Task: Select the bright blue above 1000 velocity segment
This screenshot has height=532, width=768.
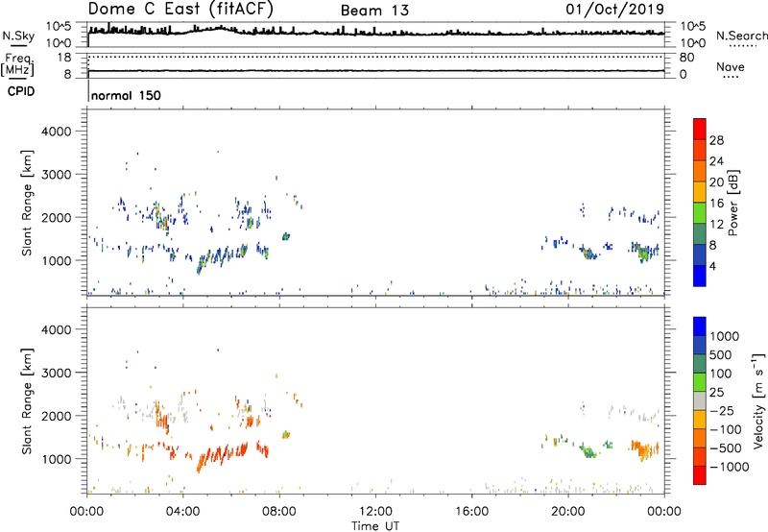Action: 700,326
